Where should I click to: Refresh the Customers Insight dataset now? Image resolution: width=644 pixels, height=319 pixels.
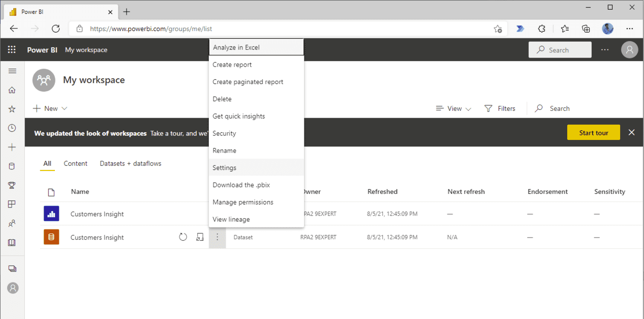[x=183, y=237]
